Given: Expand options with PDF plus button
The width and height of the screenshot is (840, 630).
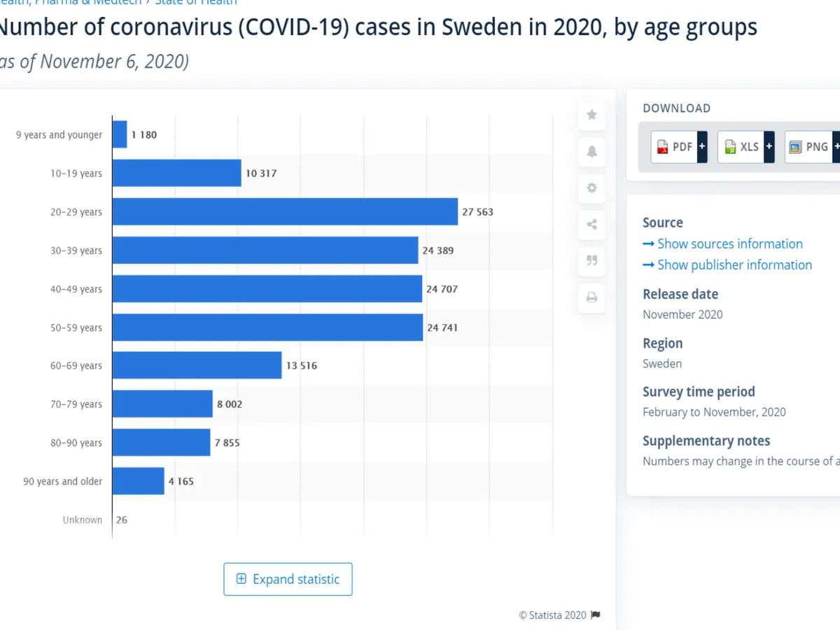Looking at the screenshot, I should pyautogui.click(x=702, y=147).
